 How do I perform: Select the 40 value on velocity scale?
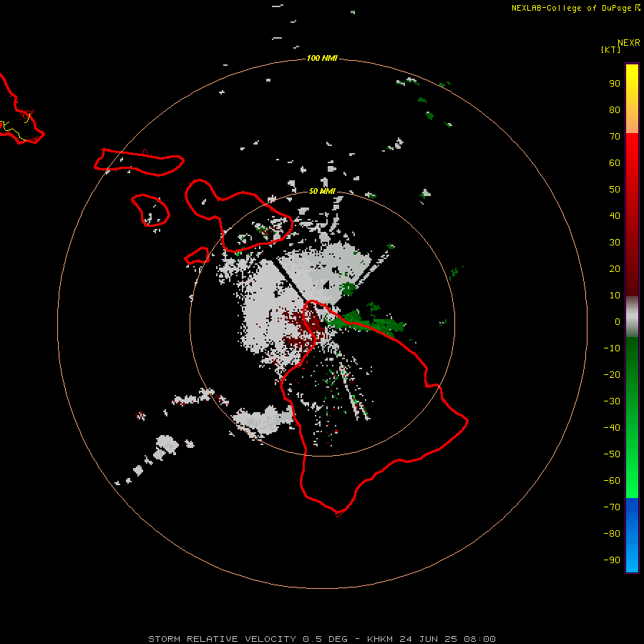[x=615, y=216]
